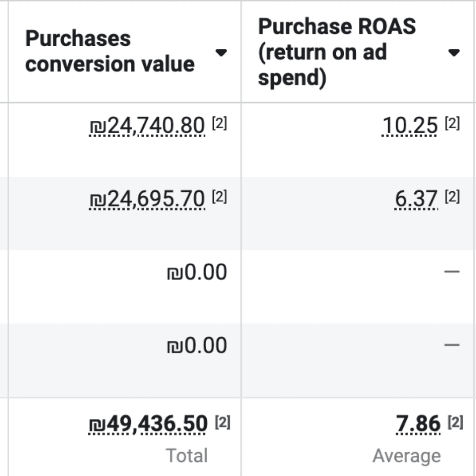476x476 pixels.
Task: Click the footnote marker beside ₪49,436.50
Action: tap(223, 423)
